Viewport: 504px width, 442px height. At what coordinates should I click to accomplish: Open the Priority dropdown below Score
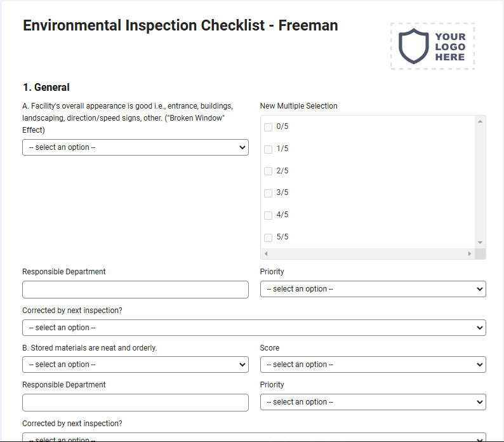373,402
